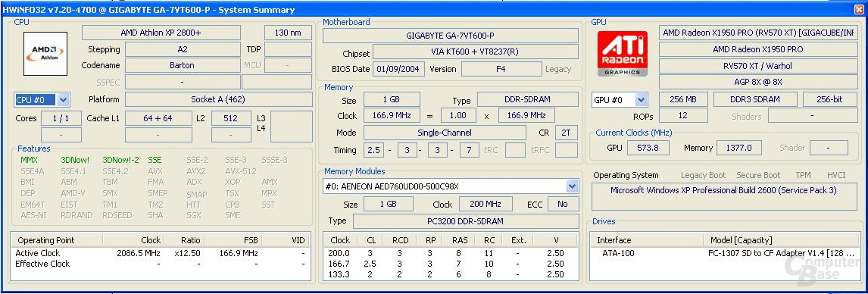Click the module Type PC3200 DDR-SDRAM field
The height and width of the screenshot is (294, 868).
(465, 221)
